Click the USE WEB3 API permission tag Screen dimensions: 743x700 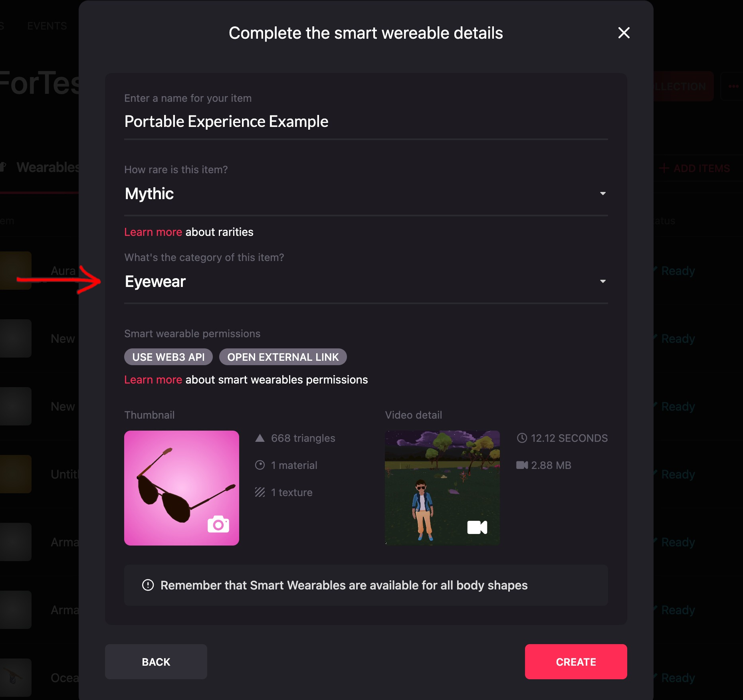point(168,357)
